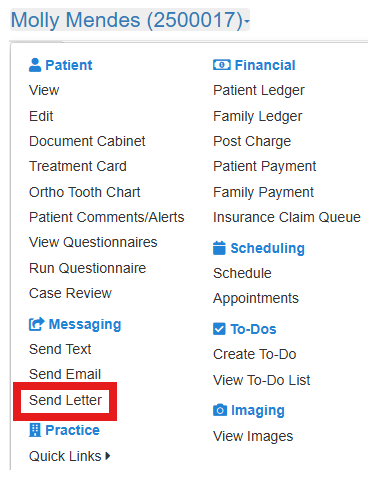Viewport: 373px width, 482px height.
Task: Click the To-Dos checkmark icon
Action: click(x=219, y=329)
